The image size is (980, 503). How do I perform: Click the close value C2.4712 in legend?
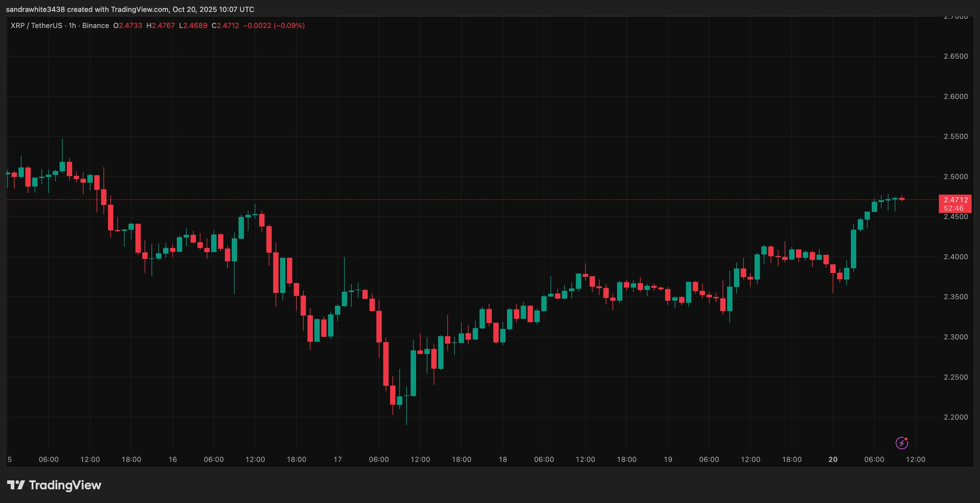click(x=225, y=25)
